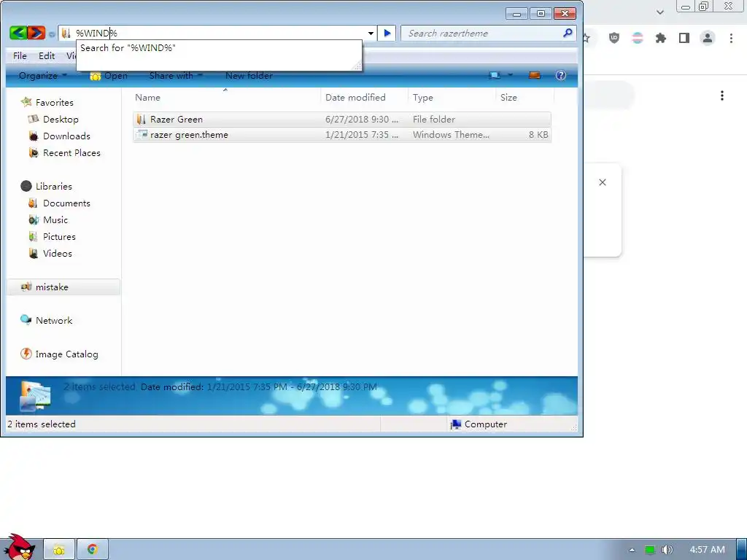This screenshot has width=747, height=560.
Task: Open the Videos library
Action: click(x=57, y=253)
